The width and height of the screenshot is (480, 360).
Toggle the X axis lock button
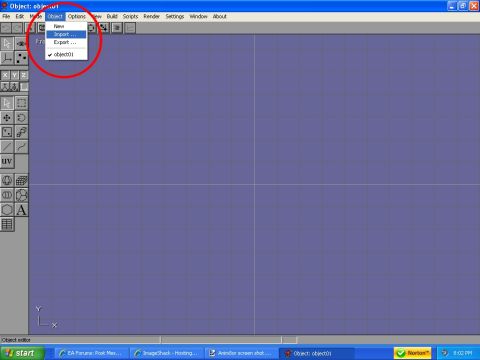pyautogui.click(x=5, y=75)
